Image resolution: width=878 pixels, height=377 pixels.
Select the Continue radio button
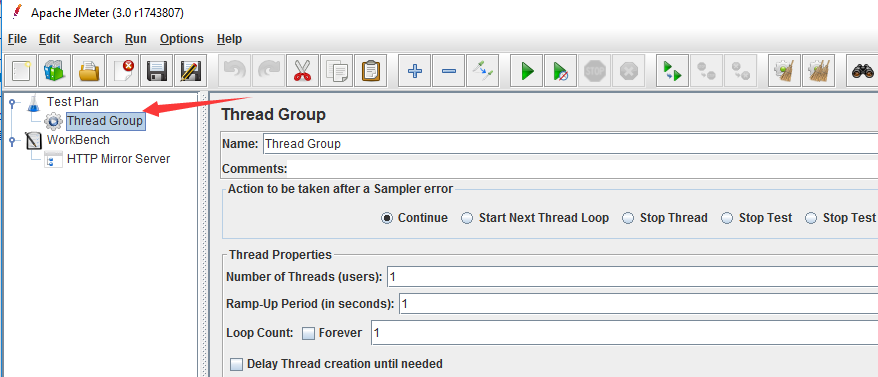387,218
